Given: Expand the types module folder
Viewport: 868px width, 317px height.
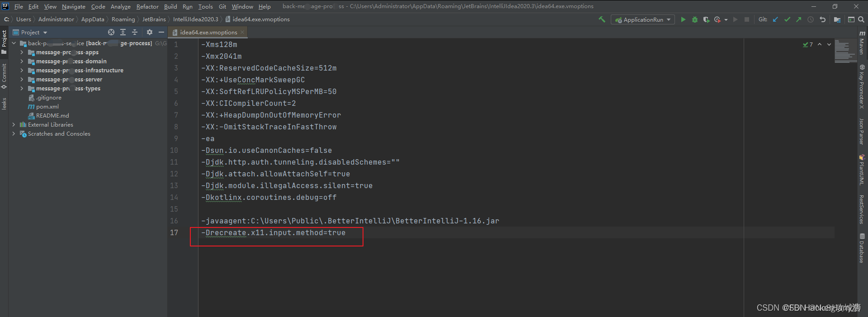Looking at the screenshot, I should [x=22, y=89].
